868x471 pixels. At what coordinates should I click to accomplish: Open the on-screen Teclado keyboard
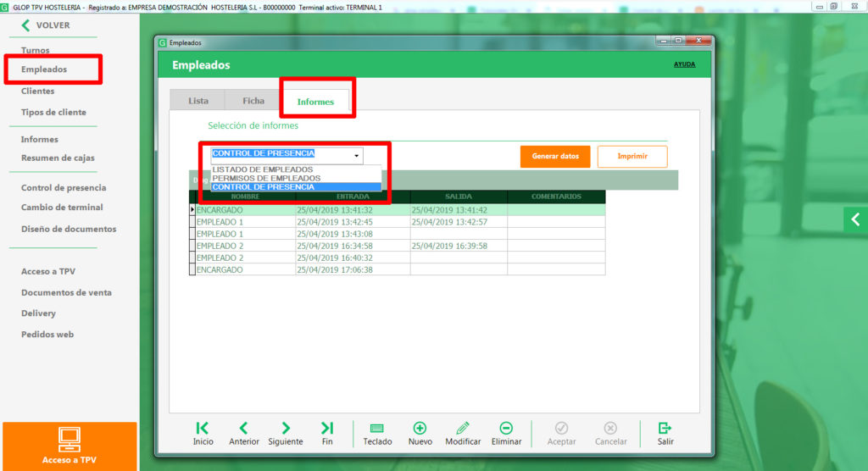(x=377, y=429)
